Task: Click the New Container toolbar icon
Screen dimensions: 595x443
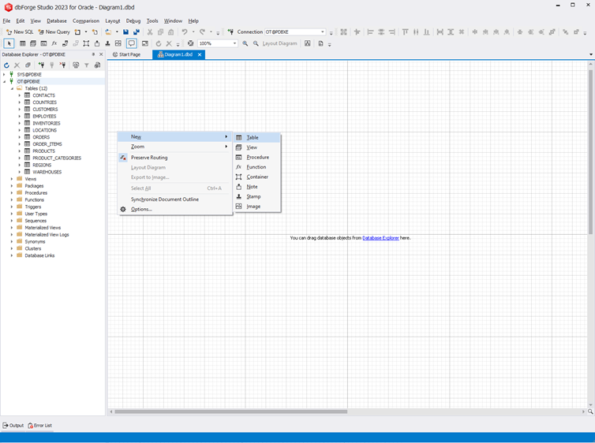Action: point(86,44)
